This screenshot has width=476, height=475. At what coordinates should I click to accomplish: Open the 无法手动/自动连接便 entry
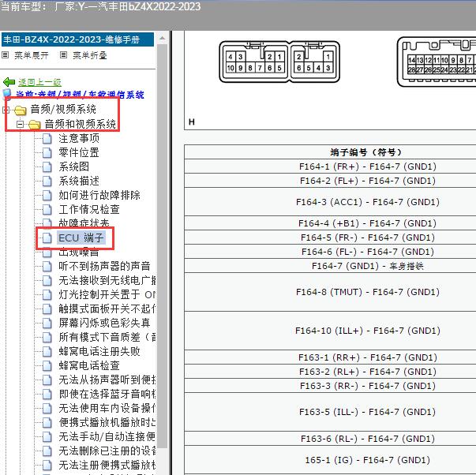[107, 437]
